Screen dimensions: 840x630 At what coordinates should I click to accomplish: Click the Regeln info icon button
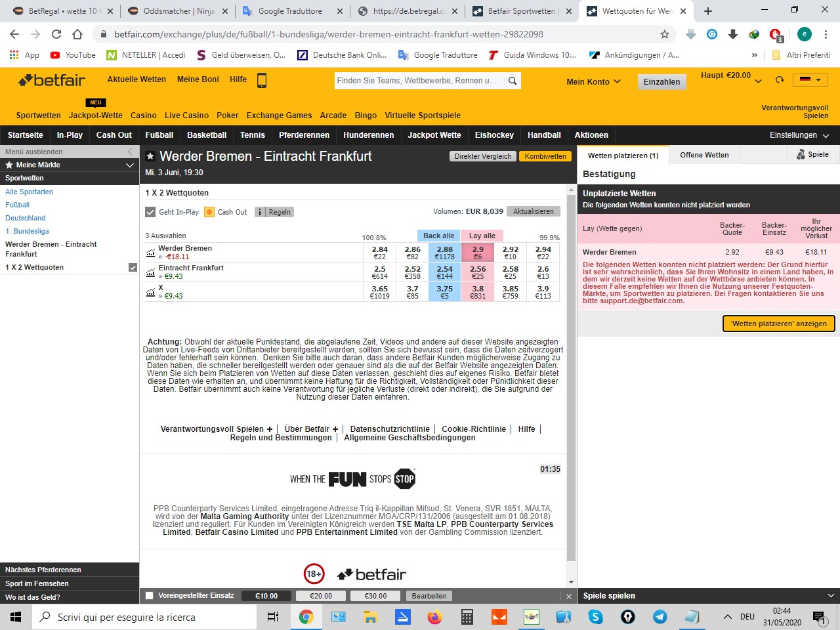coord(274,212)
